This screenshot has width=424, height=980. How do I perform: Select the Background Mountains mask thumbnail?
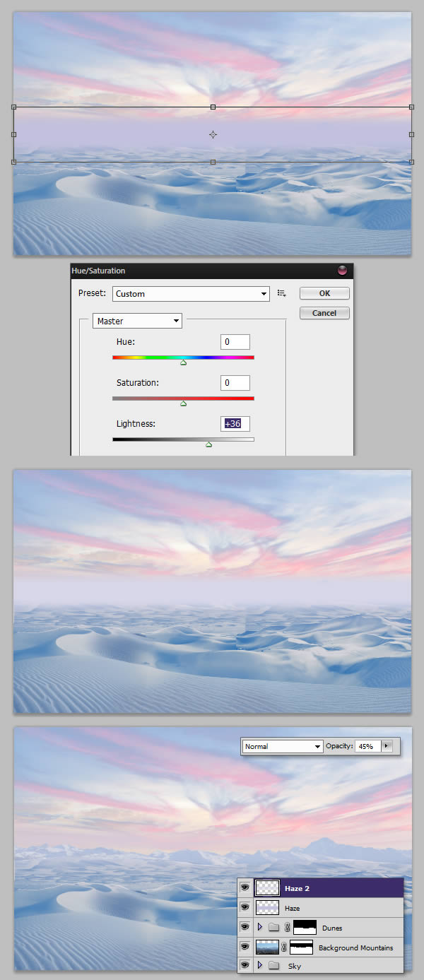click(302, 947)
